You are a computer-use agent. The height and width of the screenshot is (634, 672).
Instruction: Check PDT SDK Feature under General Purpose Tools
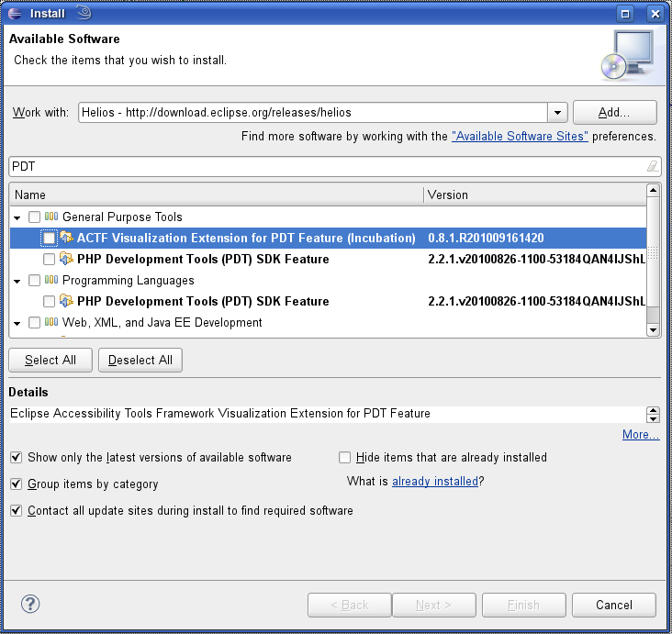[49, 259]
